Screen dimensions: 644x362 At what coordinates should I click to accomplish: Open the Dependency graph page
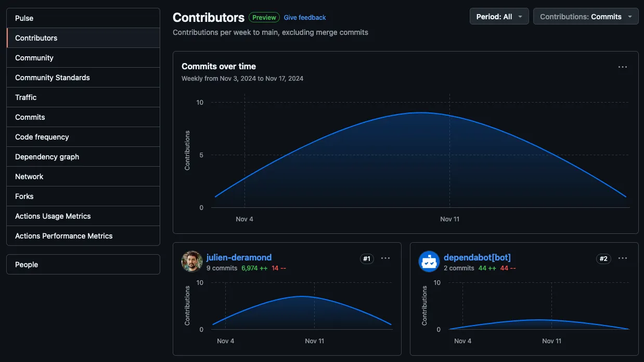coord(83,157)
